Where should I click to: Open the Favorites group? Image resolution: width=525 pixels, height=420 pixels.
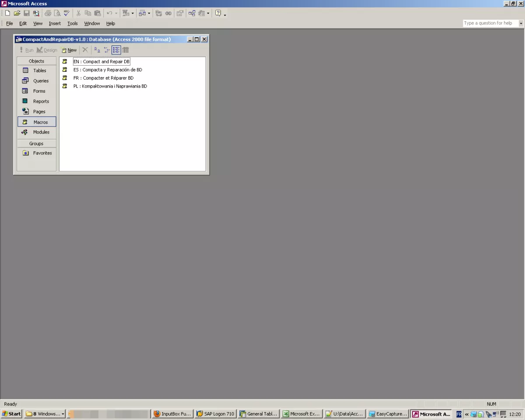pyautogui.click(x=37, y=153)
